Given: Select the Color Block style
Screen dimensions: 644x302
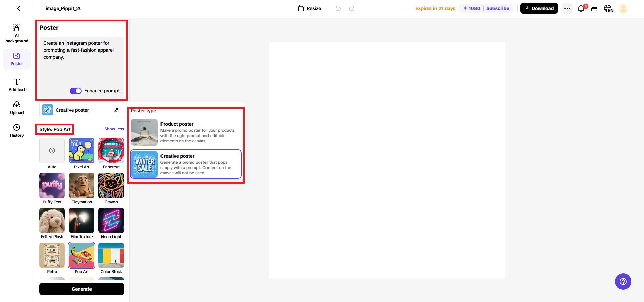Looking at the screenshot, I should point(111,255).
